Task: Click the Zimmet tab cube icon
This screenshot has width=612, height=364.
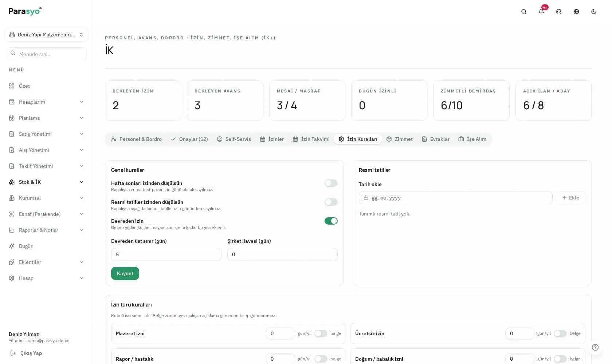Action: click(x=389, y=139)
